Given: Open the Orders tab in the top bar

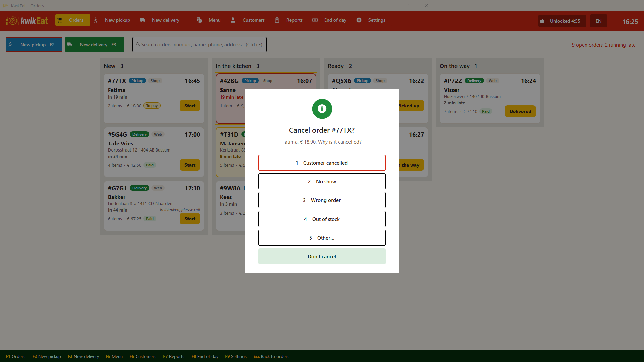Looking at the screenshot, I should [72, 20].
